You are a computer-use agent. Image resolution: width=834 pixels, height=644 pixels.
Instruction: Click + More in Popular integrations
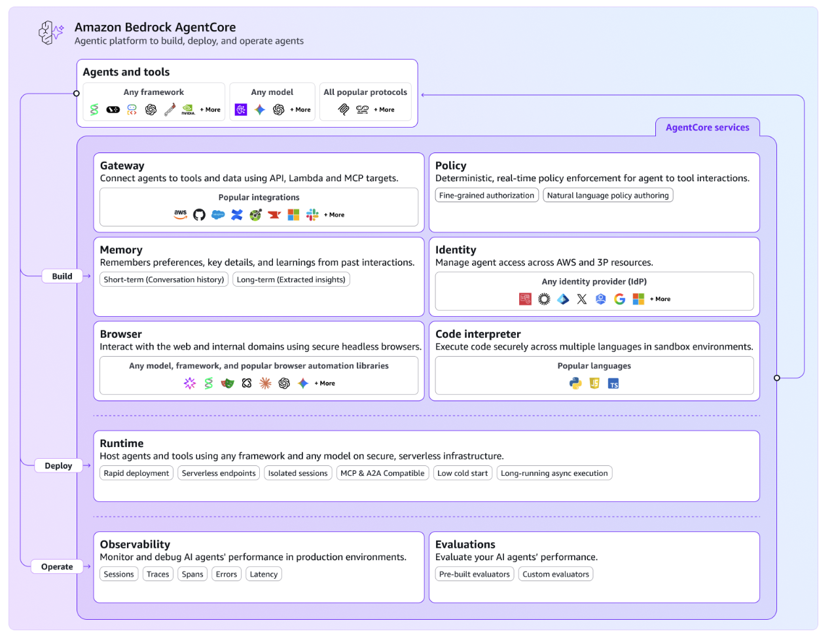(334, 215)
